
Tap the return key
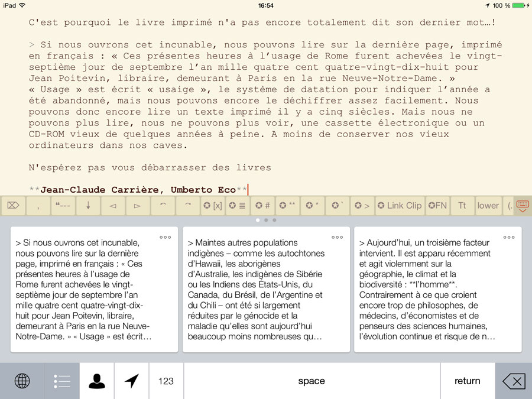468,381
